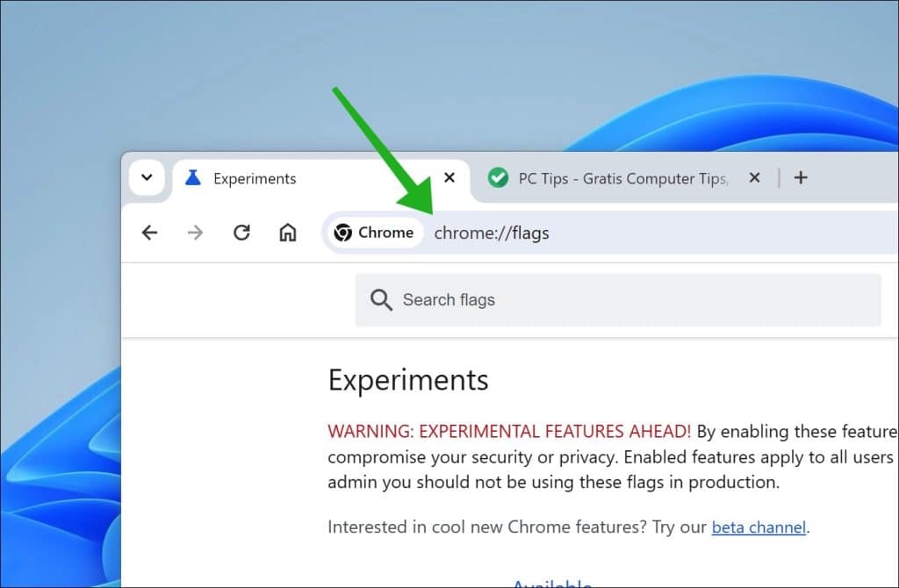The image size is (899, 588).
Task: Click the Experiments page heading
Action: pos(408,381)
